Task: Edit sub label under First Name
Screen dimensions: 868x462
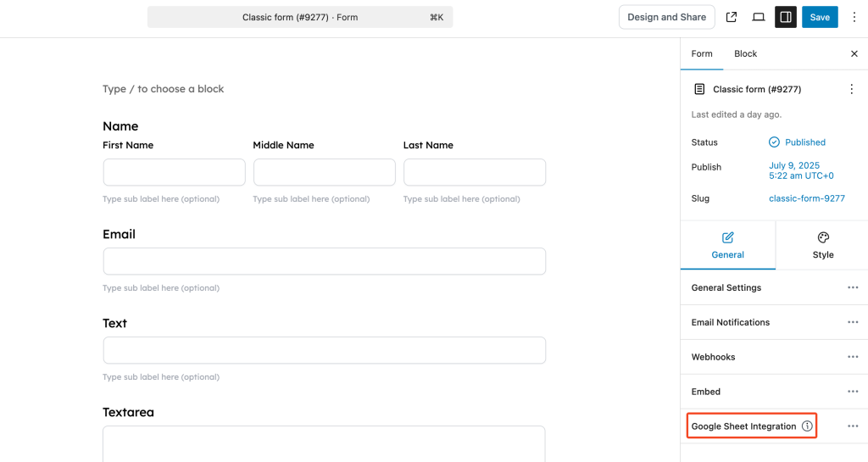Action: [161, 199]
